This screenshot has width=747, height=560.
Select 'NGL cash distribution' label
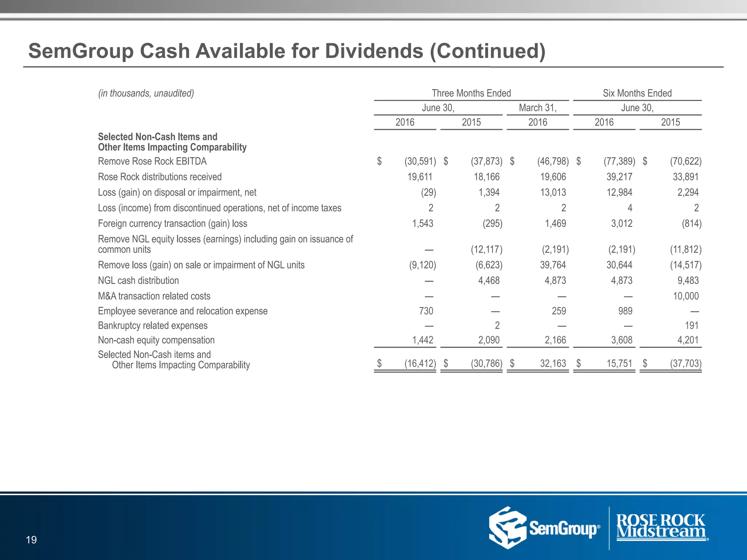(x=138, y=281)
